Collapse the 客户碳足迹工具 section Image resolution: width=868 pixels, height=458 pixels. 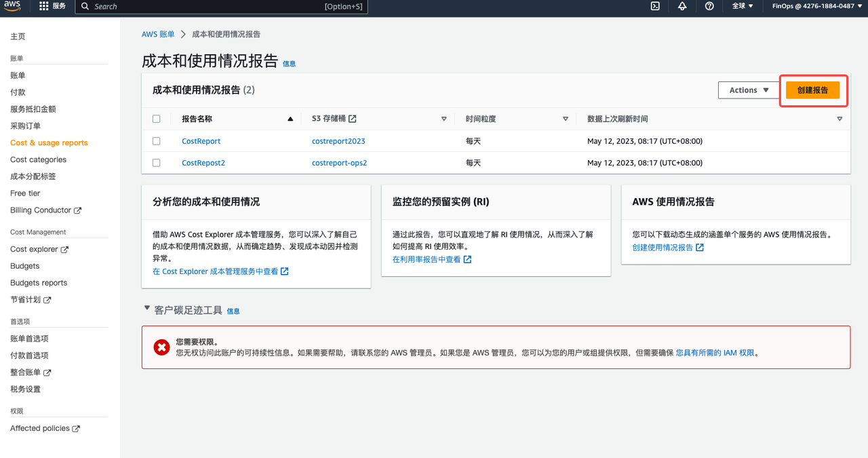click(x=146, y=308)
